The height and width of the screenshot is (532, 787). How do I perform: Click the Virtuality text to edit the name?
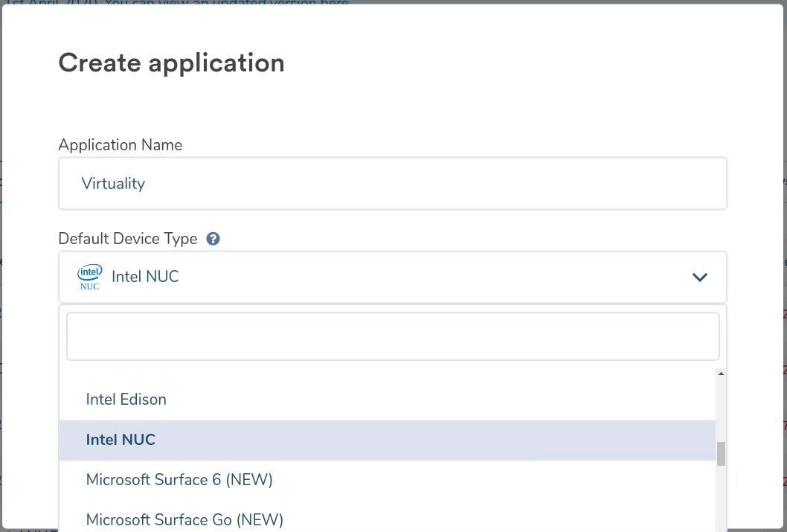click(x=113, y=183)
